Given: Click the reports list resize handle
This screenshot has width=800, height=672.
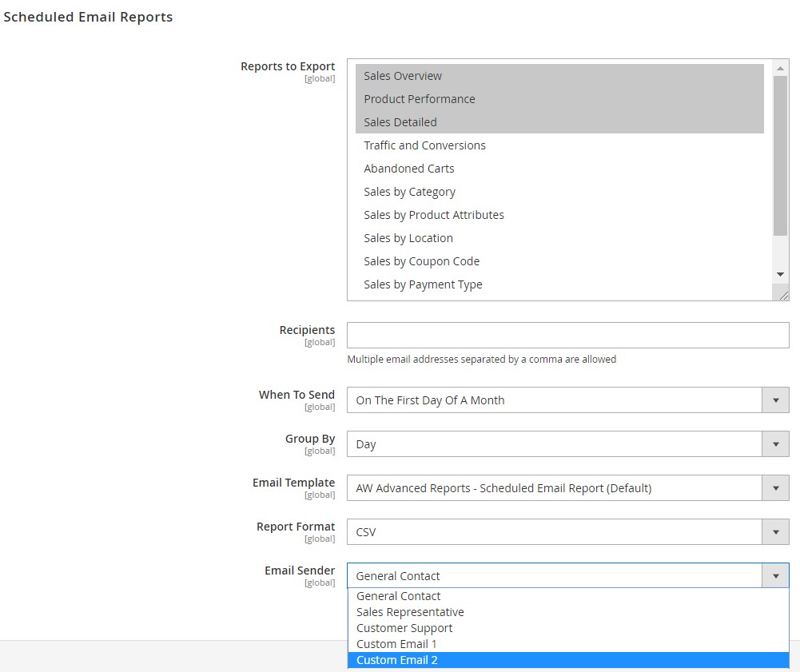Looking at the screenshot, I should point(783,295).
